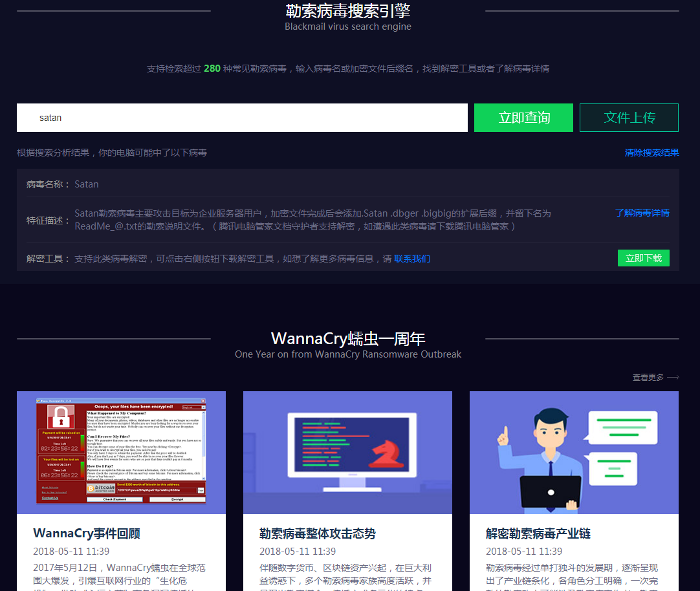Open the man with laptop thumbnail
This screenshot has height=591, width=700.
(574, 452)
